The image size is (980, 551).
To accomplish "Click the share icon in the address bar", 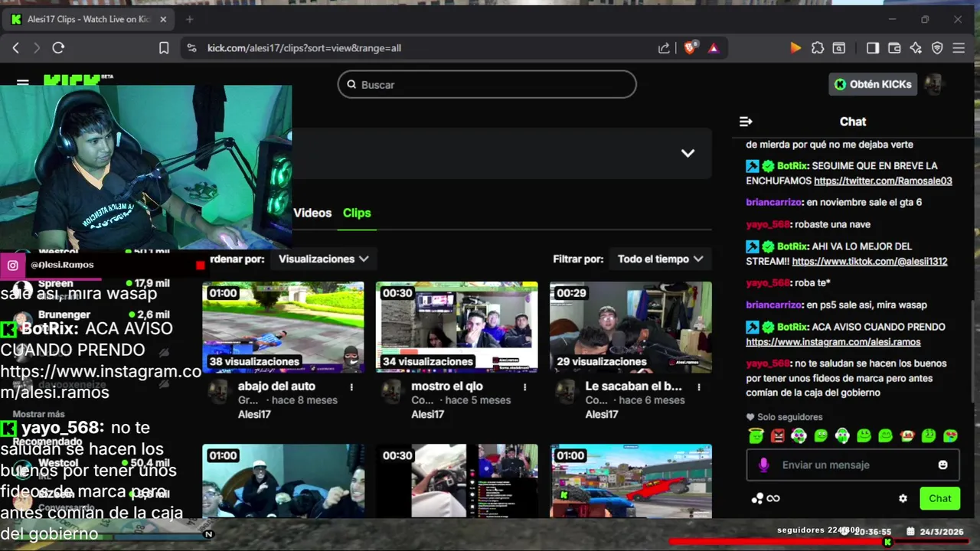I will point(664,48).
